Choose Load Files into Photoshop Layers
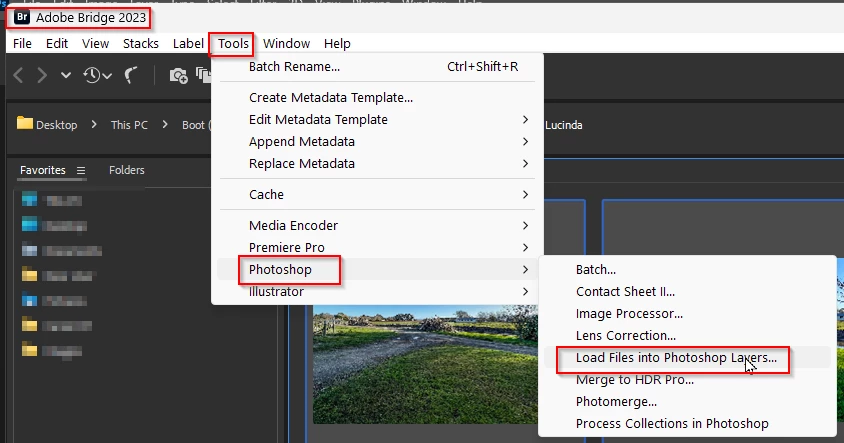844x443 pixels. [687, 358]
